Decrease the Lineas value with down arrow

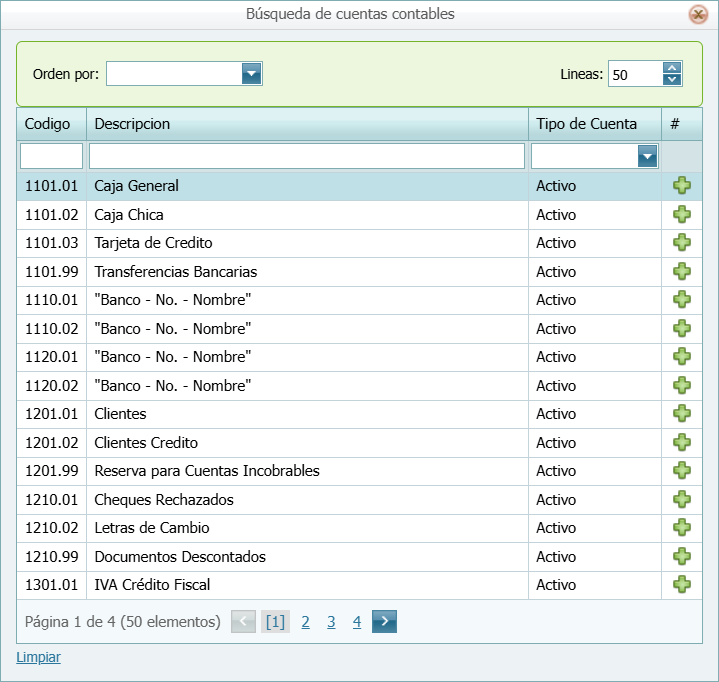click(x=672, y=79)
